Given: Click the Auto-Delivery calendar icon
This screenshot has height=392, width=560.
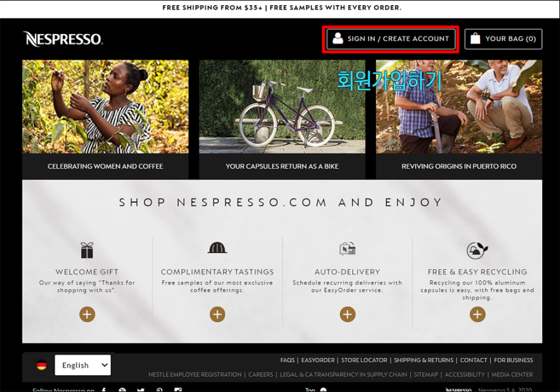Looking at the screenshot, I should click(348, 248).
